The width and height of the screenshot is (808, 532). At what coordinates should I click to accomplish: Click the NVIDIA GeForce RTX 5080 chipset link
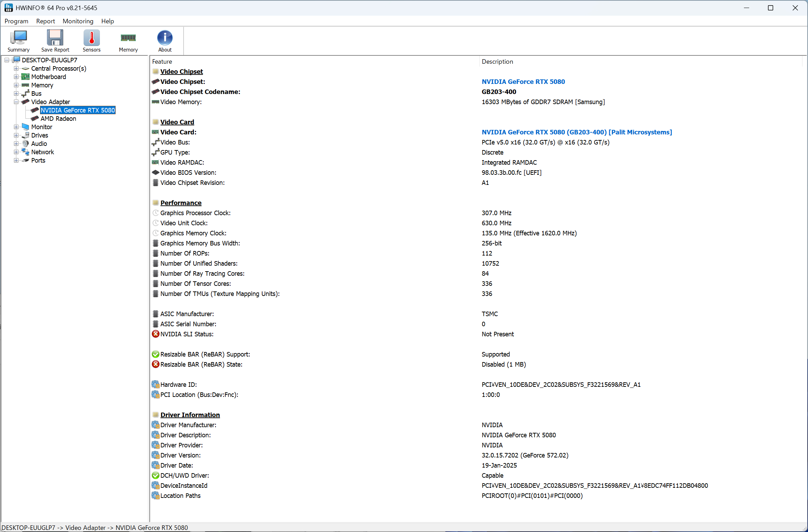click(x=523, y=82)
